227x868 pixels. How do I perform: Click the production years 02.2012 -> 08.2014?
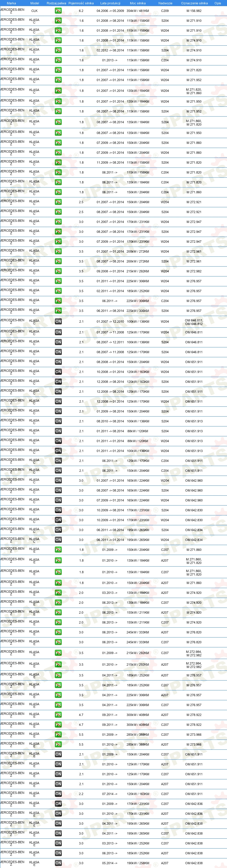110,50
